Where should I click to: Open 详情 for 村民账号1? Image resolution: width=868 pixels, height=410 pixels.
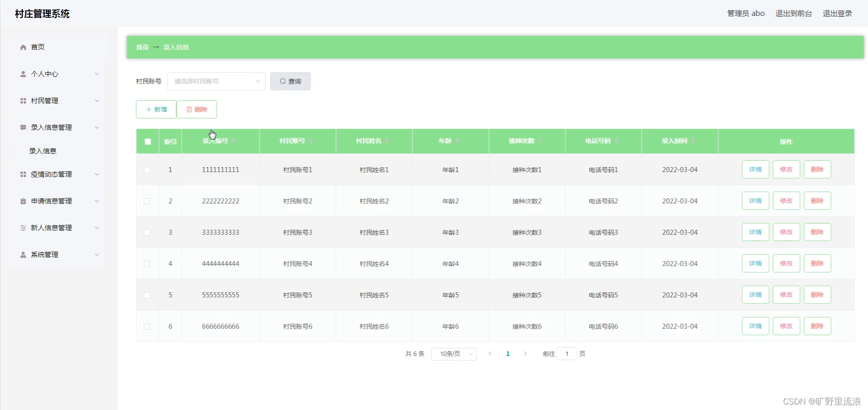(x=755, y=169)
